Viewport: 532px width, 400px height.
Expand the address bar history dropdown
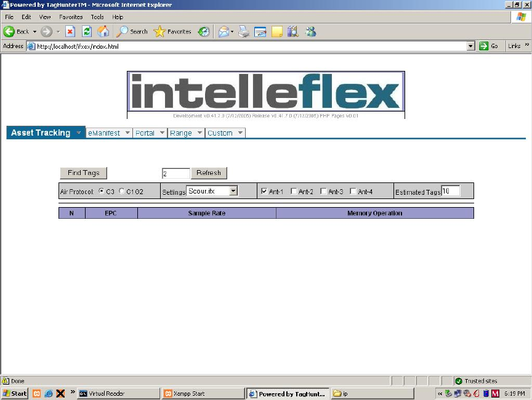point(470,46)
